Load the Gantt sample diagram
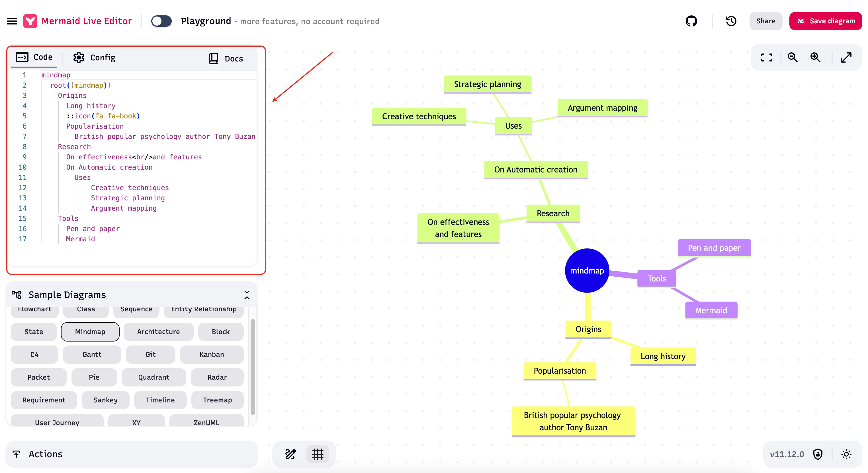Viewport: 868px width, 473px height. coord(92,354)
